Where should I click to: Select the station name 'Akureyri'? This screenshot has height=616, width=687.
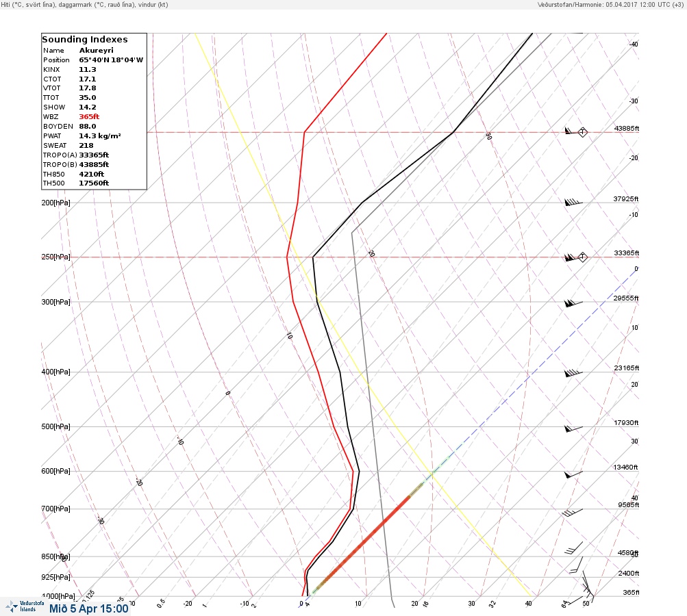[97, 51]
